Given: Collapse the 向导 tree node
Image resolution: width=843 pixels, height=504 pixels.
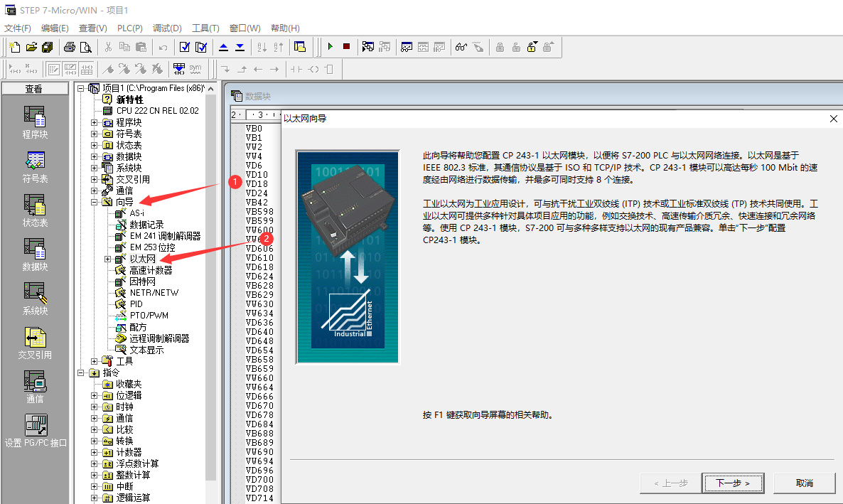Looking at the screenshot, I should [94, 203].
